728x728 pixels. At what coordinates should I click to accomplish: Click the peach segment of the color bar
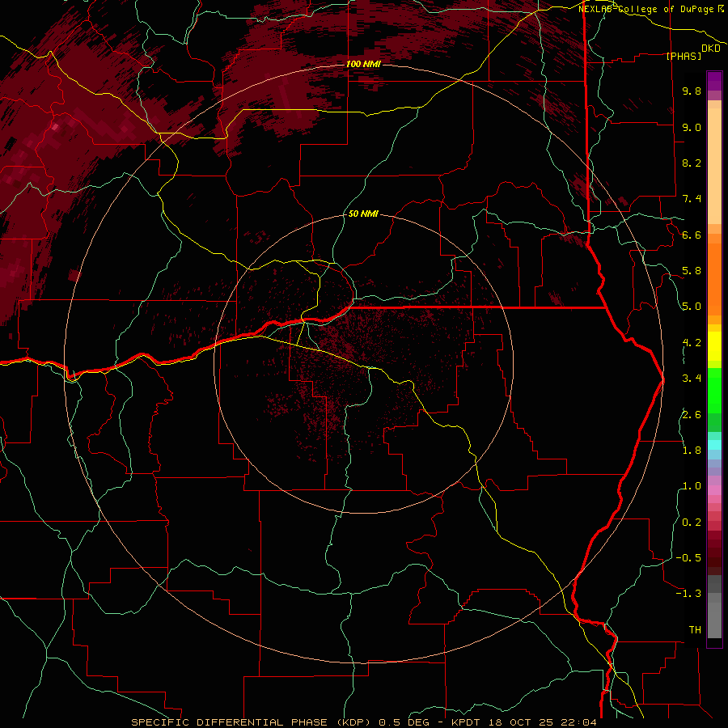tap(714, 167)
